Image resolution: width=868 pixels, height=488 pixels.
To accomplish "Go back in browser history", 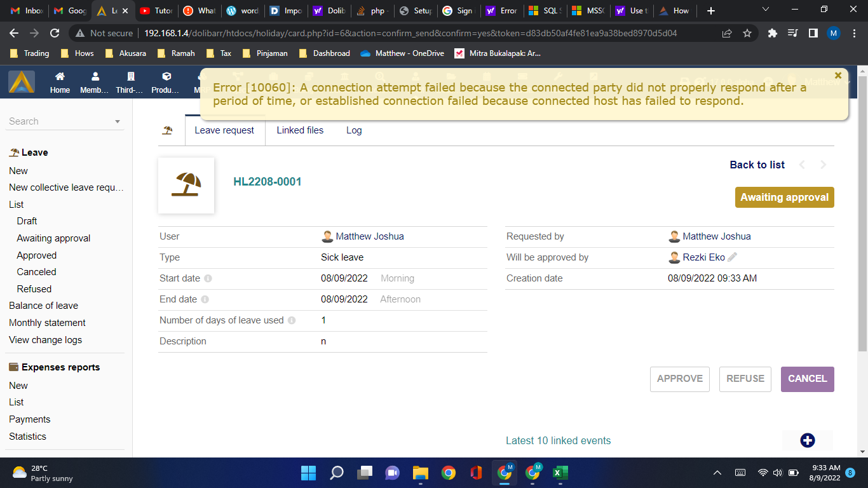I will pos(14,33).
